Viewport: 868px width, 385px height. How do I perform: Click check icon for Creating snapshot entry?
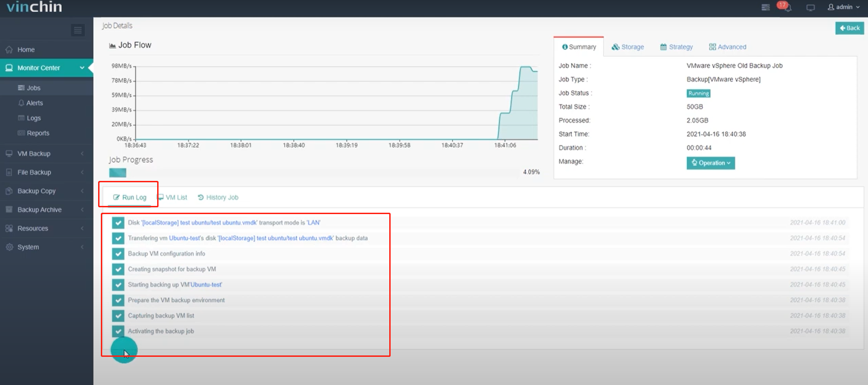[x=118, y=269]
